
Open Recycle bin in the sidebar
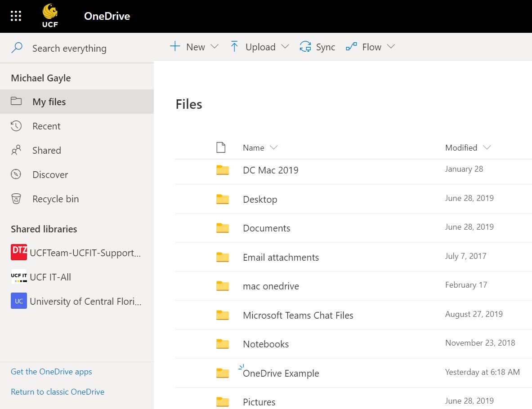[77, 199]
